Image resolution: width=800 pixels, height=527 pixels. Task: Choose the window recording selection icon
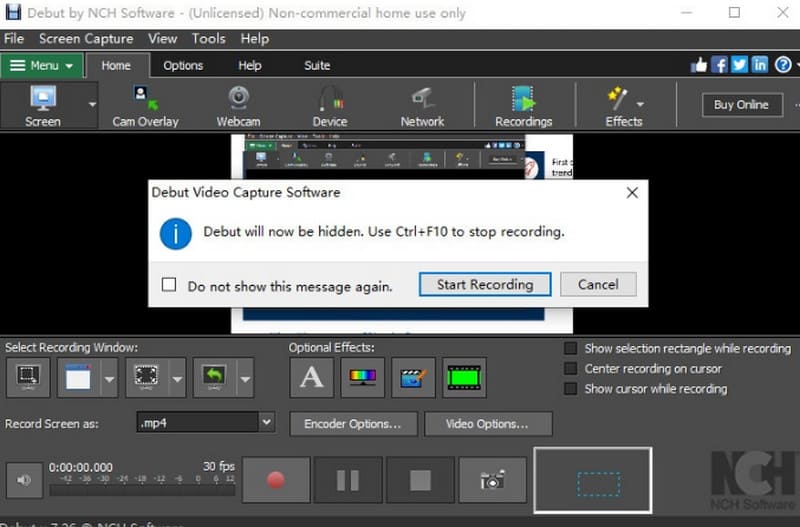[x=79, y=378]
